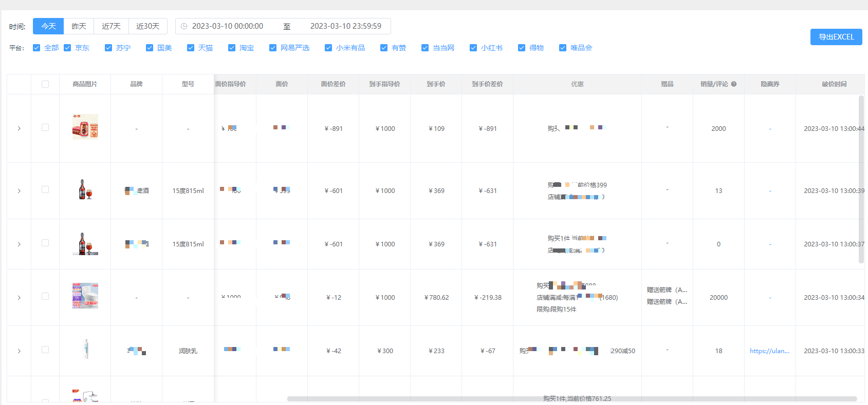Toggle the 小红书 platform checkbox
This screenshot has width=868, height=405.
click(x=473, y=48)
